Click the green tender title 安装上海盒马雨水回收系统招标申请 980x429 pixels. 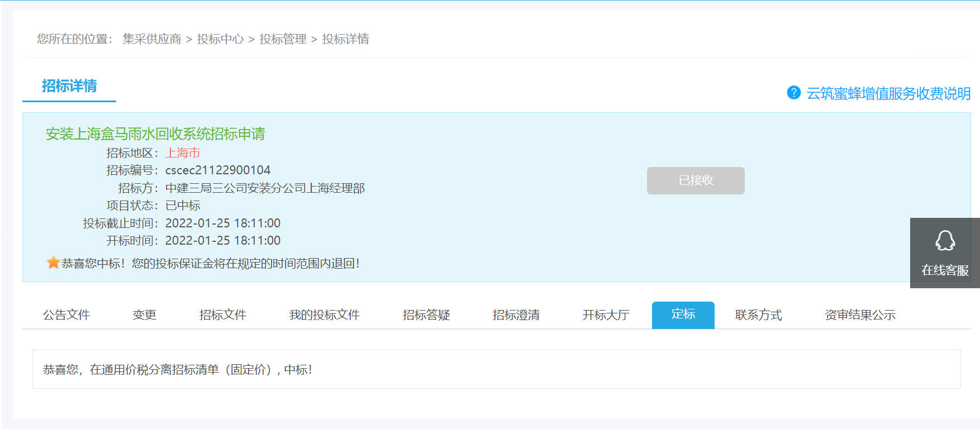coord(155,134)
